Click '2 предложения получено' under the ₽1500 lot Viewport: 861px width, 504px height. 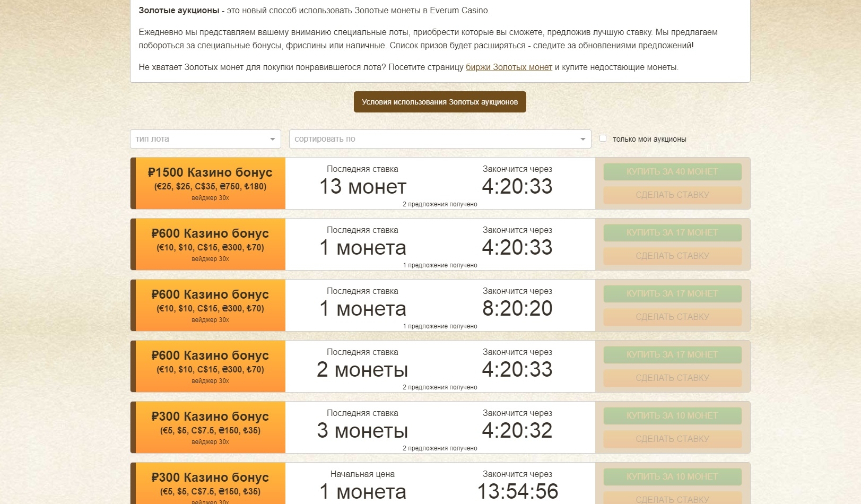click(440, 204)
